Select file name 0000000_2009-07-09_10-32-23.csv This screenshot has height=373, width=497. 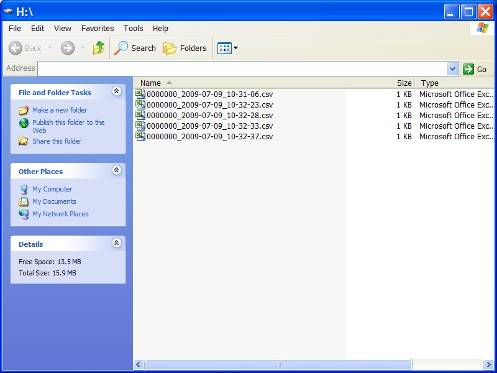[x=210, y=105]
